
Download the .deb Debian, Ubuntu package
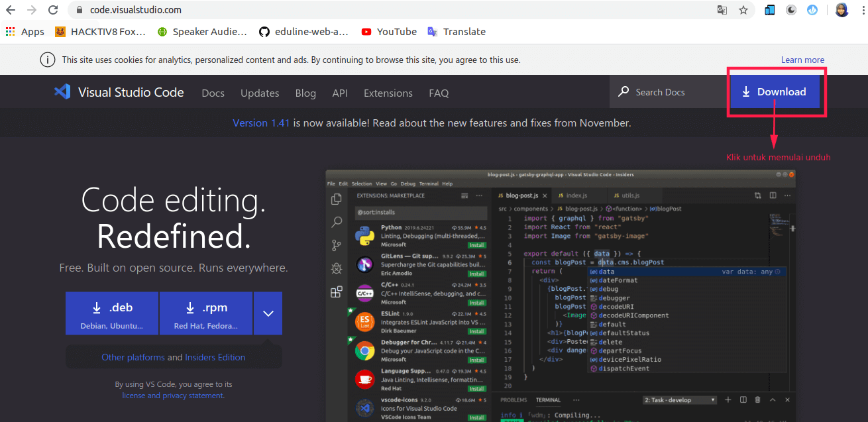[x=112, y=313]
